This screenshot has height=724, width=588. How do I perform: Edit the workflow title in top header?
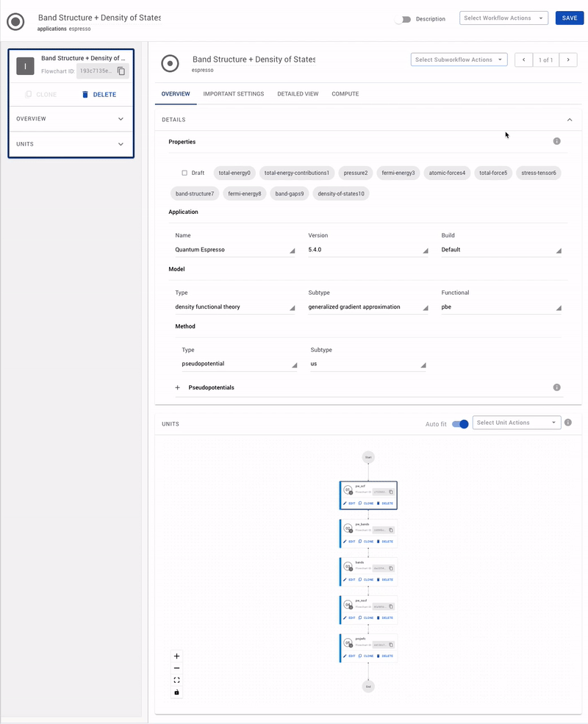click(99, 18)
